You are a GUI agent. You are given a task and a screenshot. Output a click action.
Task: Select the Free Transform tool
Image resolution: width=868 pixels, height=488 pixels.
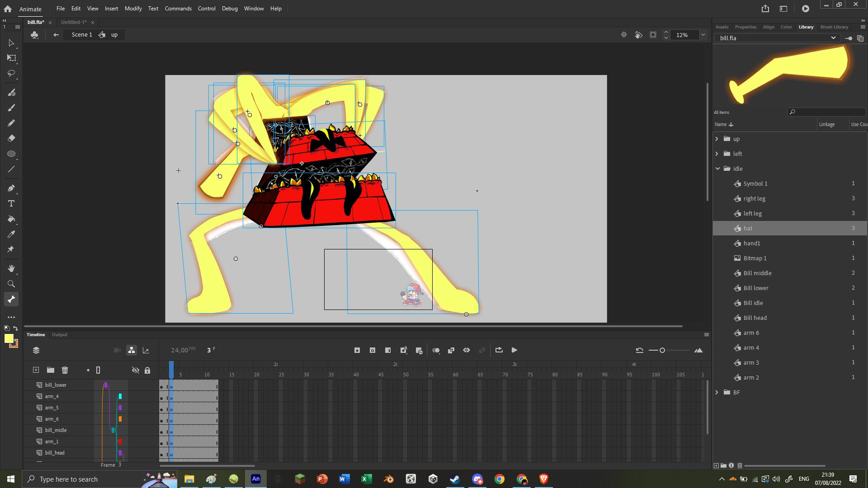11,58
